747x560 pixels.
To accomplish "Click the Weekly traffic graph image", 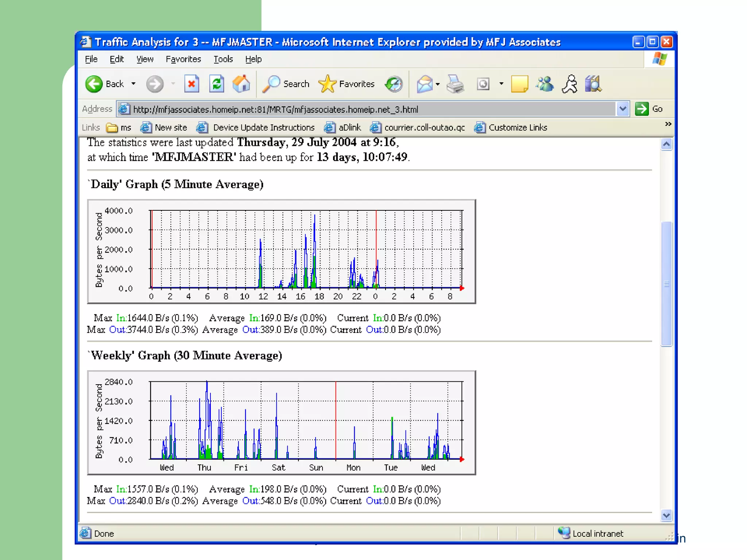I will [282, 423].
